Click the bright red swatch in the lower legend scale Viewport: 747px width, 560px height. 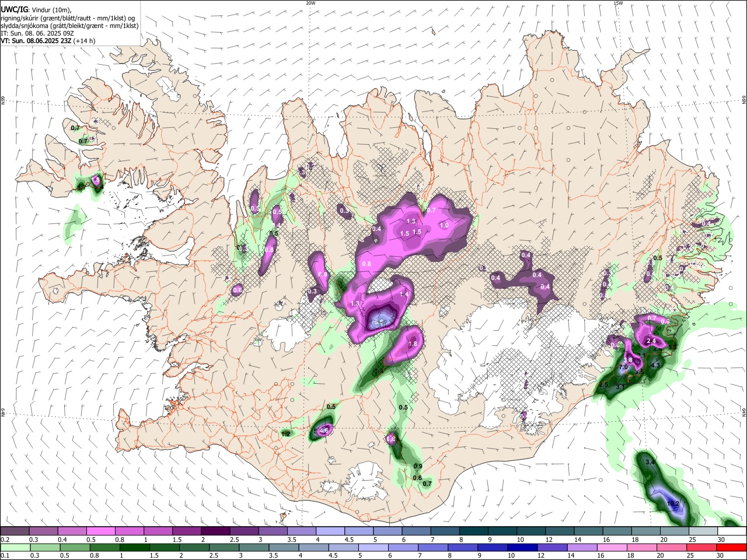(x=732, y=547)
